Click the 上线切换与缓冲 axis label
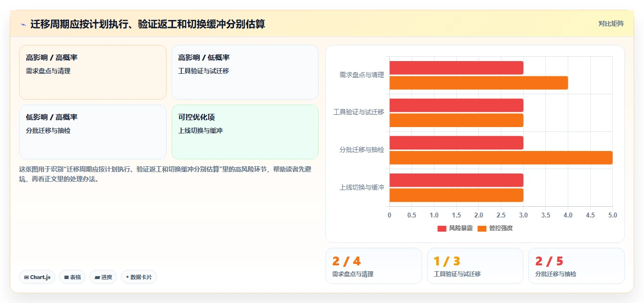The width and height of the screenshot is (644, 303). click(362, 187)
